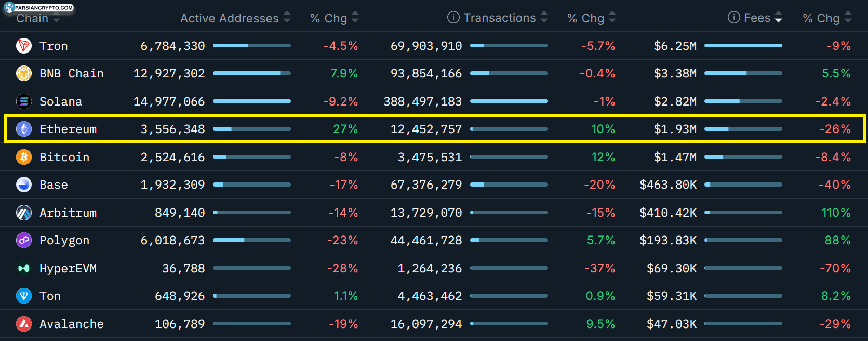Image resolution: width=868 pixels, height=341 pixels.
Task: Select Ton fees value $59.31K
Action: point(672,296)
